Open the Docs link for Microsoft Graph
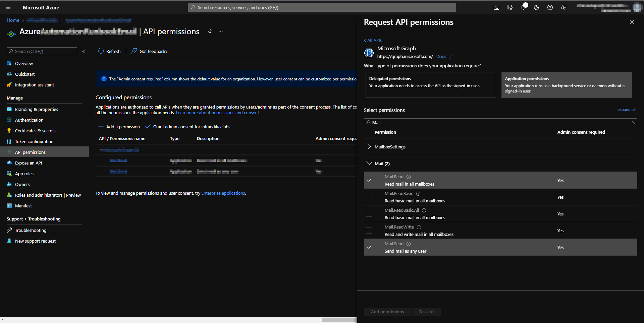 point(441,57)
